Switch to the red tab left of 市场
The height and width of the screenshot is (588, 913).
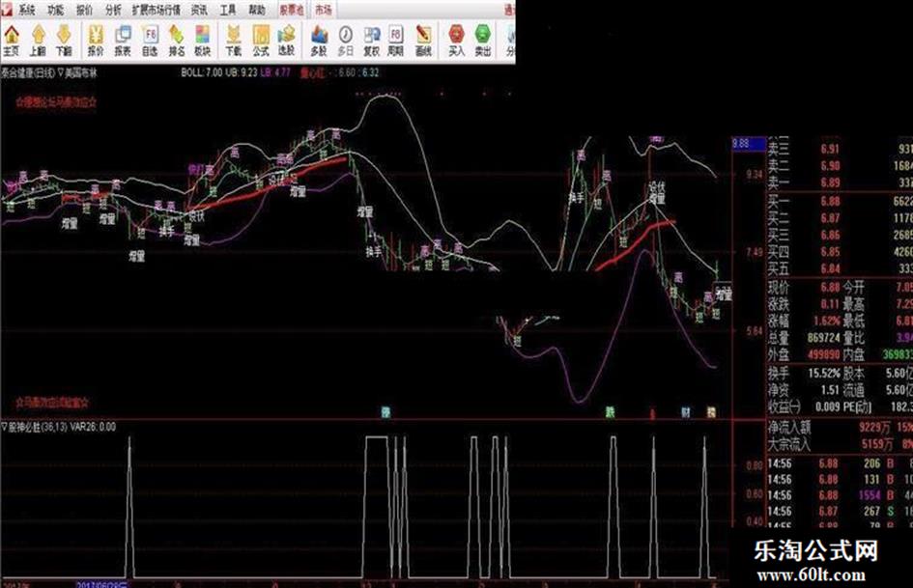[291, 10]
